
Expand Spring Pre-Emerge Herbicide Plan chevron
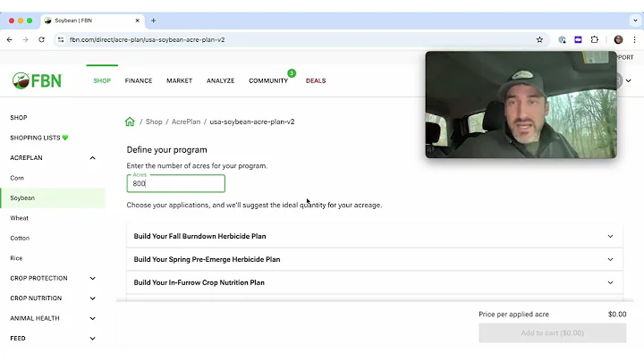point(610,259)
